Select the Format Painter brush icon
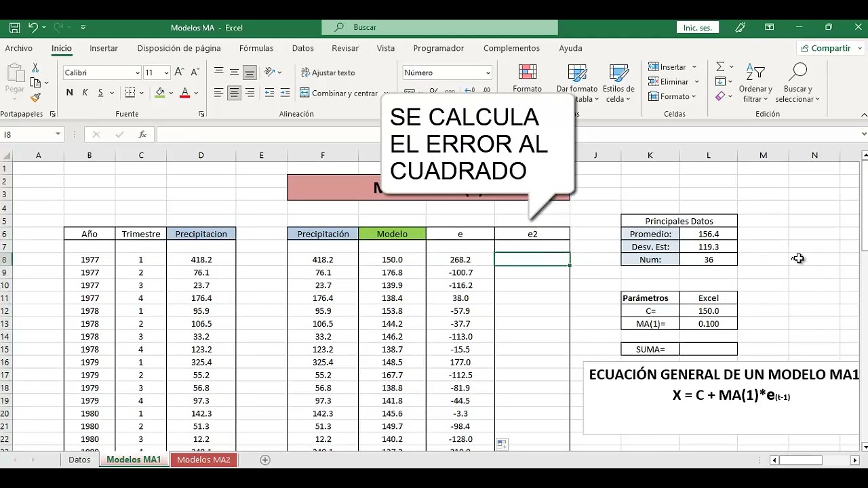The width and height of the screenshot is (868, 488). (35, 98)
